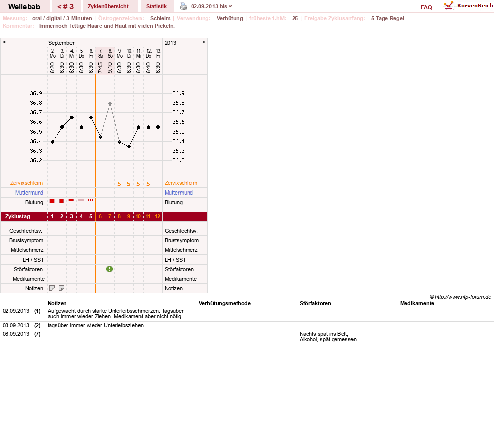Screen dimensions: 494x448
Task: Click bleeding marker on cycle day 1
Action: [52, 201]
